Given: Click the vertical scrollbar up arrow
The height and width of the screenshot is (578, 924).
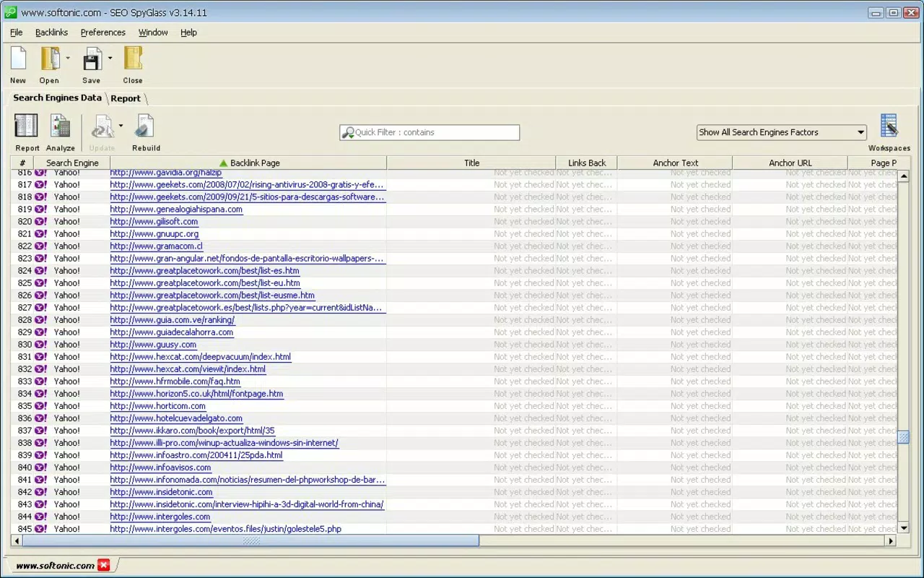Looking at the screenshot, I should 903,176.
